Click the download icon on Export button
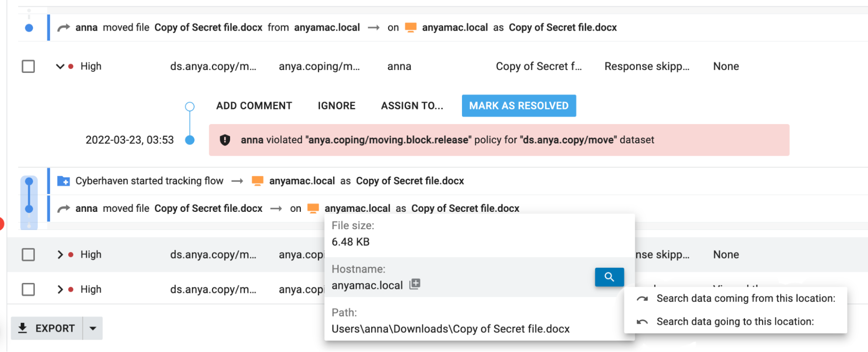The image size is (868, 352). point(23,328)
